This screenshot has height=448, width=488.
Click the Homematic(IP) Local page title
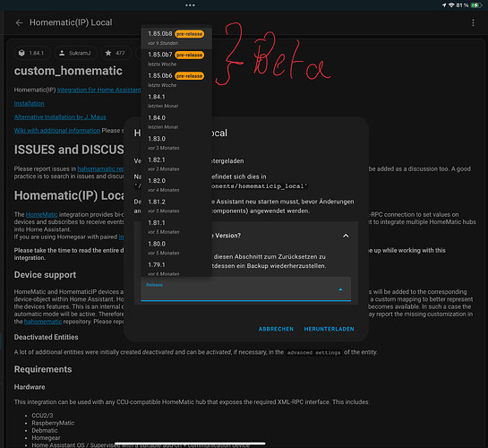(71, 22)
